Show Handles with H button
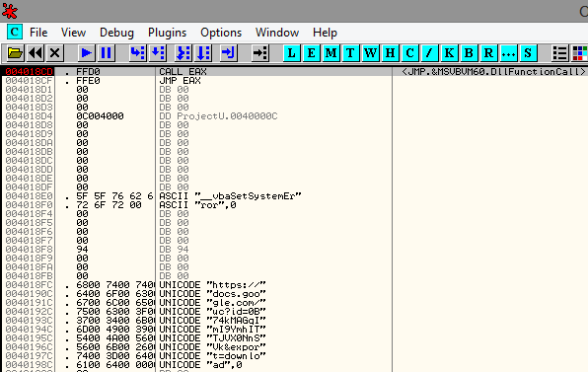 pos(390,53)
